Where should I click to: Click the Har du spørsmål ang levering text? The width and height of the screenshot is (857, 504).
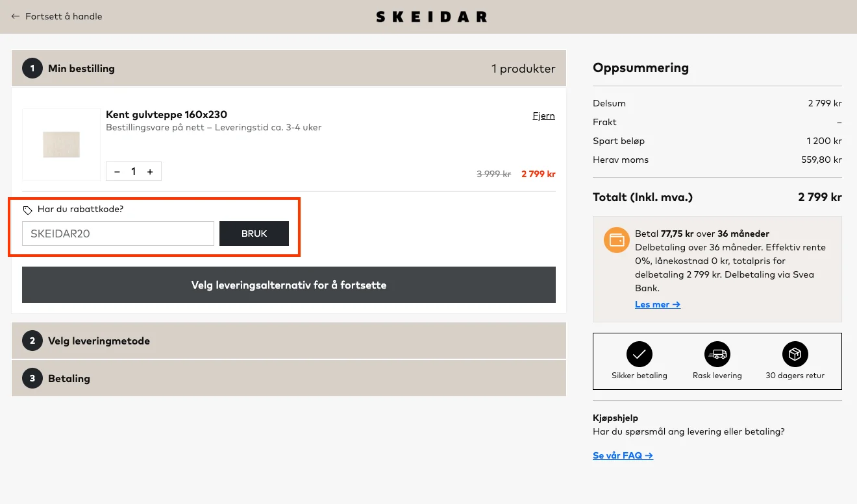688,431
